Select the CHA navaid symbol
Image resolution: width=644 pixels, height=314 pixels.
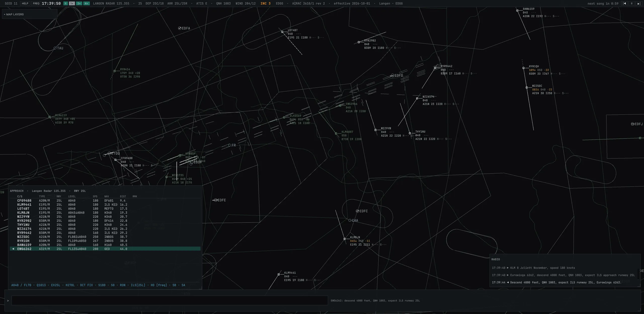pyautogui.click(x=350, y=220)
